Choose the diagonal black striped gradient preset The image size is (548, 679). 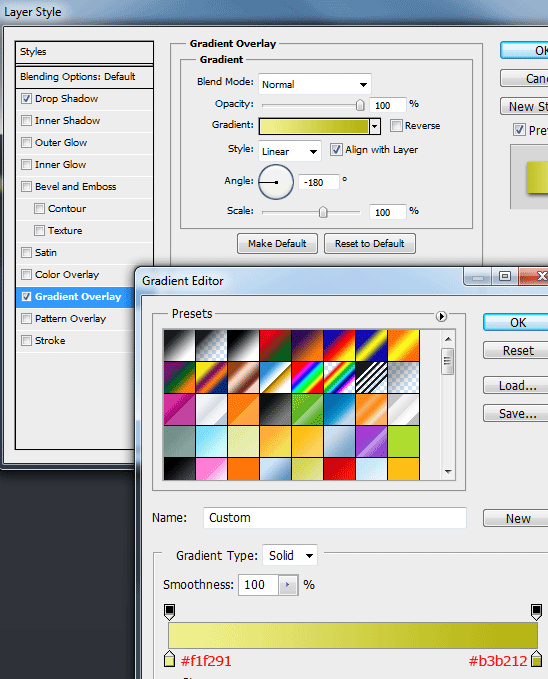[x=372, y=378]
